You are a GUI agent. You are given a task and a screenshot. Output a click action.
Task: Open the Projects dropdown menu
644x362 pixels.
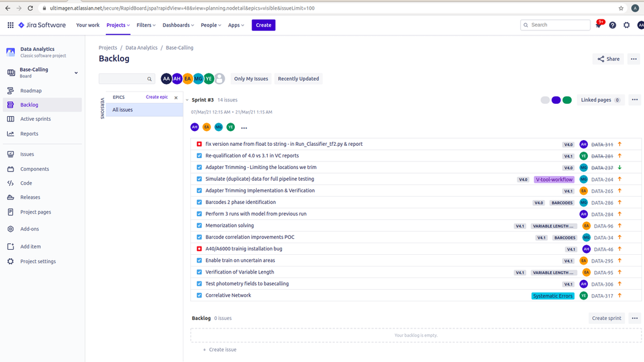[x=118, y=25]
